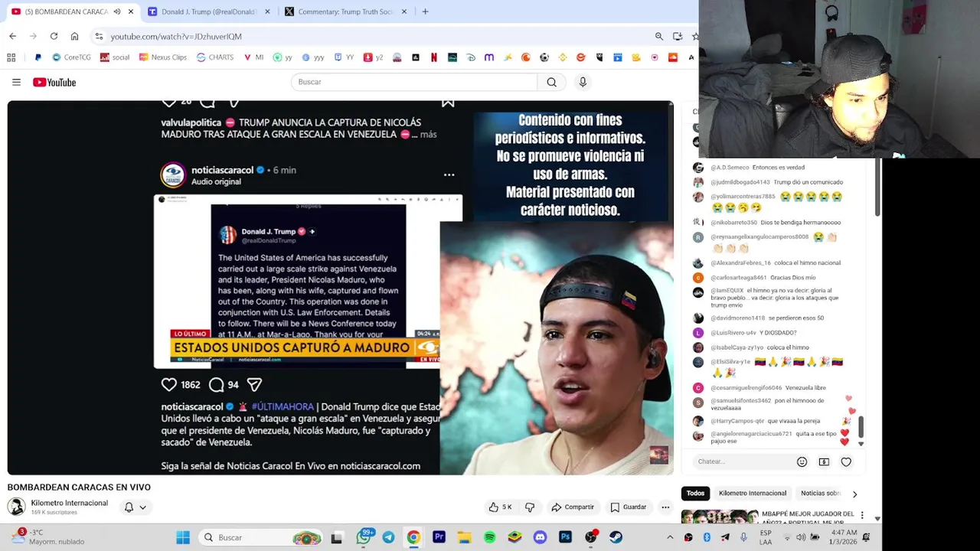Open Super Chat dollar icon in chat
This screenshot has width=980, height=551.
click(x=824, y=461)
